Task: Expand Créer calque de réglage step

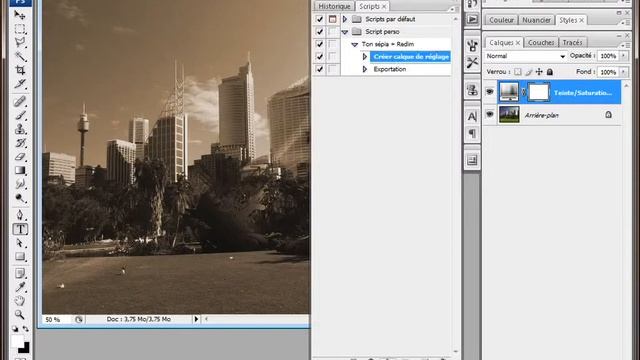Action: pos(365,57)
